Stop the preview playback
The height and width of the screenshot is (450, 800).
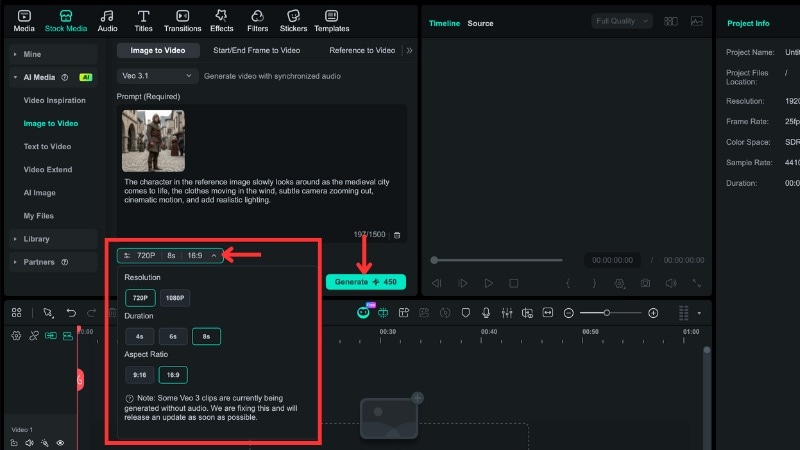tap(514, 283)
